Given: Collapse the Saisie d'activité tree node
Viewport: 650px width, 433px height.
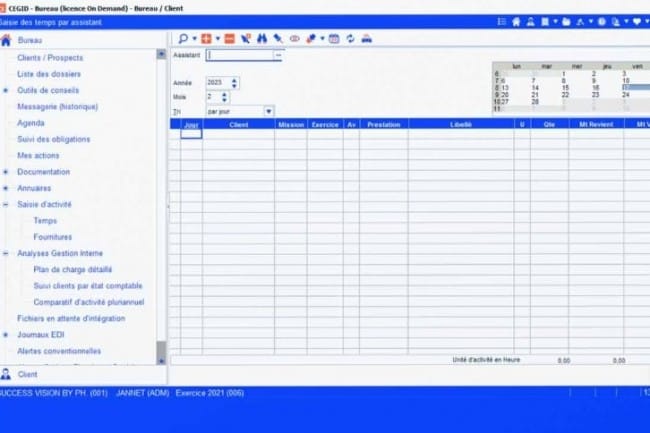Looking at the screenshot, I should coord(6,204).
